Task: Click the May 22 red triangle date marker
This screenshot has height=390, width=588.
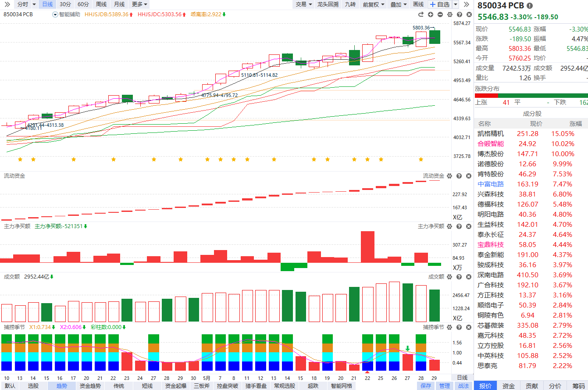Action: click(367, 372)
